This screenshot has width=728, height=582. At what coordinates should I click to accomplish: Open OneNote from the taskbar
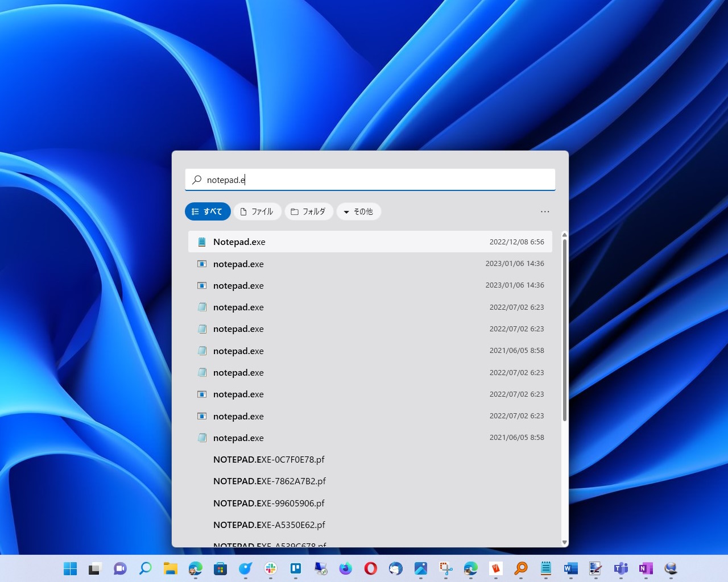(x=646, y=568)
